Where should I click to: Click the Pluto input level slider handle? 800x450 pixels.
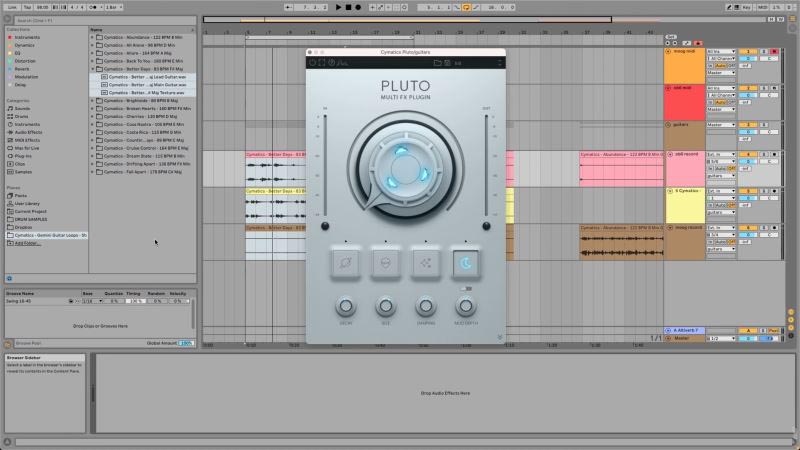(325, 226)
